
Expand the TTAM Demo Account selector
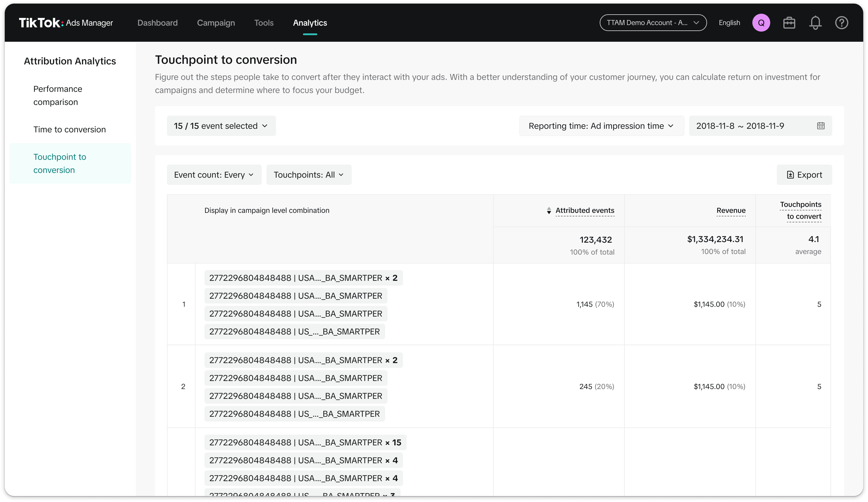click(653, 23)
